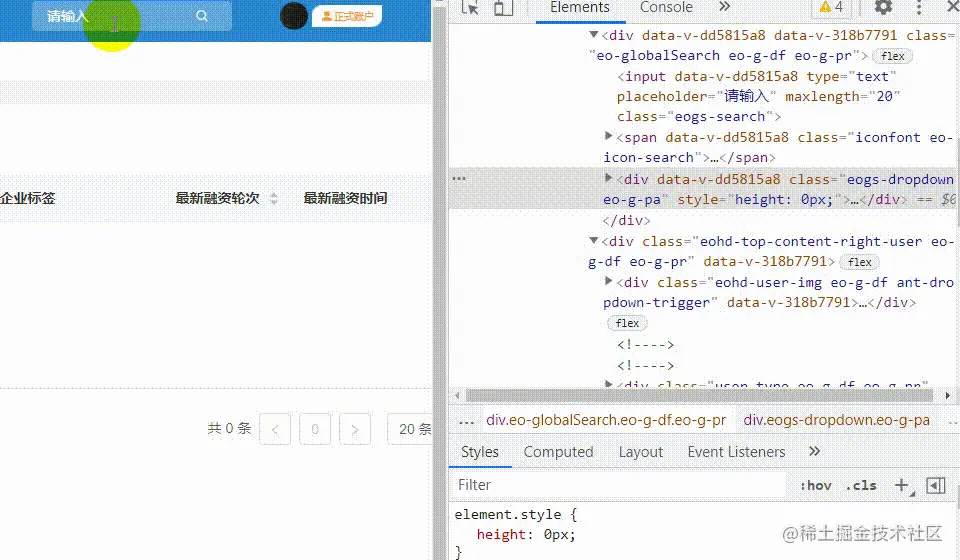This screenshot has height=560, width=960.
Task: Select the inspect element cursor tool
Action: 470,7
